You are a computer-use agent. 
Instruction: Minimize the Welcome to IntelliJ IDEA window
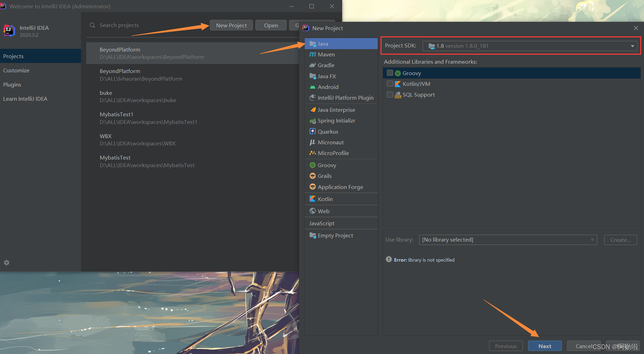coord(292,6)
